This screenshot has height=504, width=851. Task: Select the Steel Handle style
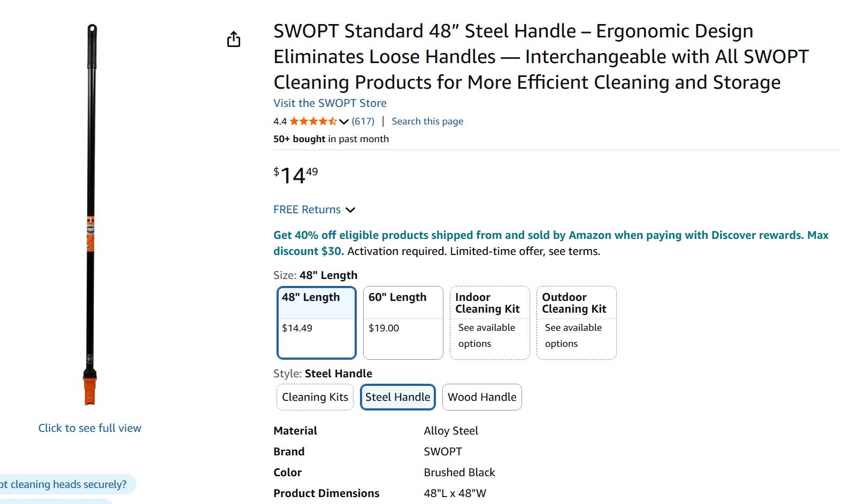(397, 397)
